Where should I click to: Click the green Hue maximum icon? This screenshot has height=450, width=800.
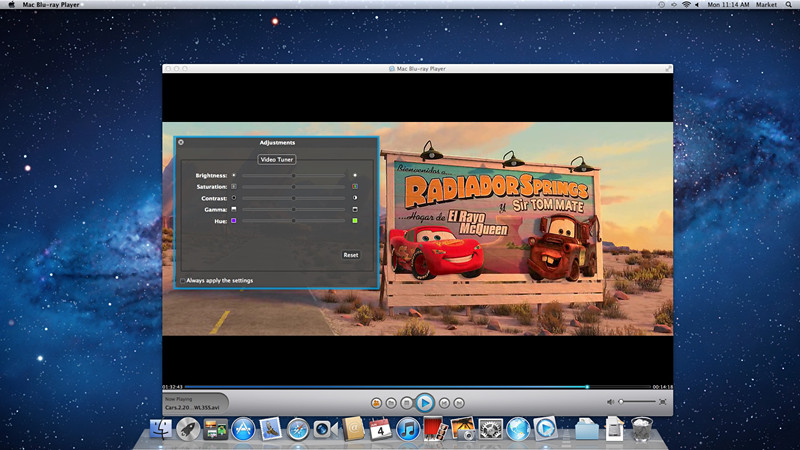(354, 220)
